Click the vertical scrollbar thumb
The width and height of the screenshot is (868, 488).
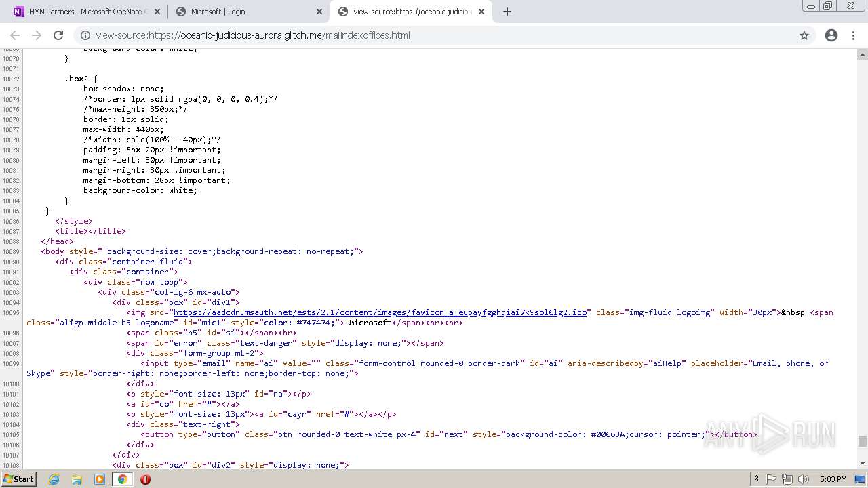click(x=863, y=441)
